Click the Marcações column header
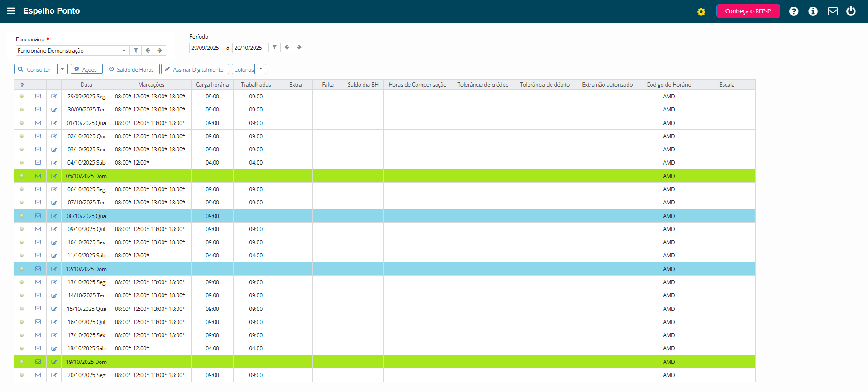The height and width of the screenshot is (392, 868). [x=151, y=85]
